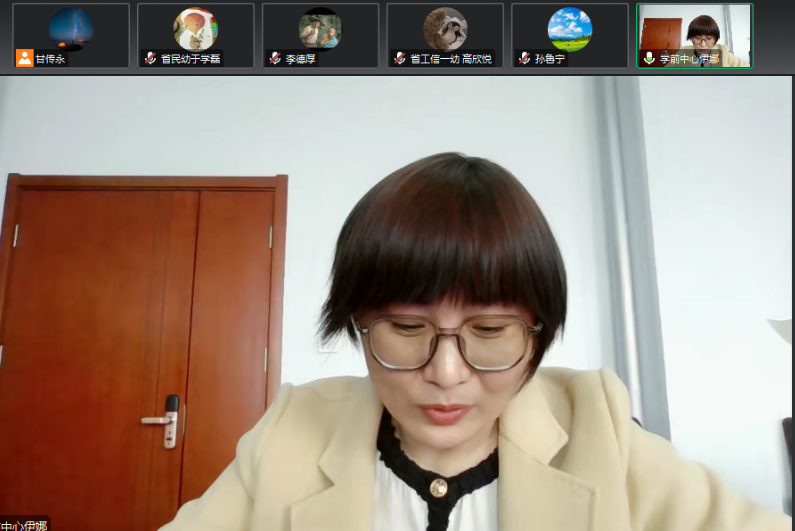This screenshot has height=531, width=795.
Task: Select the hedgehog avatar of 省工信一幼 高欣悦
Action: point(445,29)
